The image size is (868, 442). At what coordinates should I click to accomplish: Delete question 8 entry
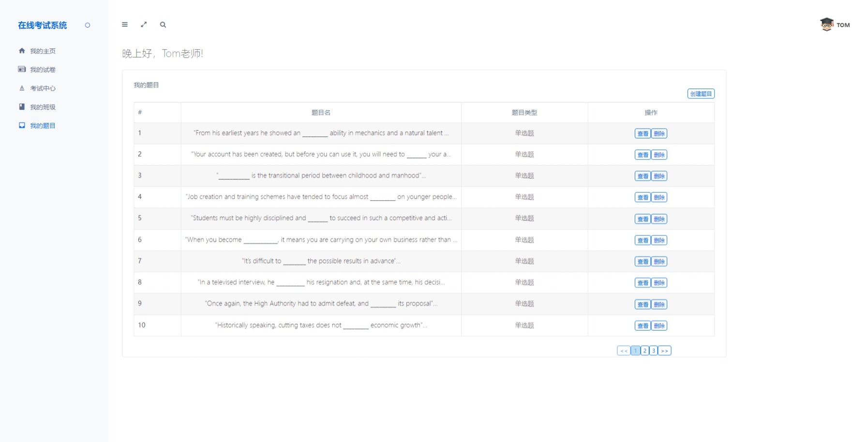[659, 283]
